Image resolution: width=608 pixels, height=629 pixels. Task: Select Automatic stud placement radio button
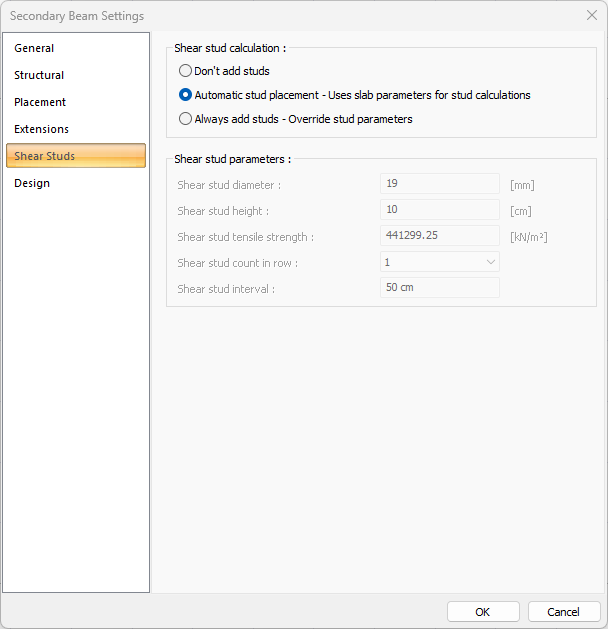[185, 95]
